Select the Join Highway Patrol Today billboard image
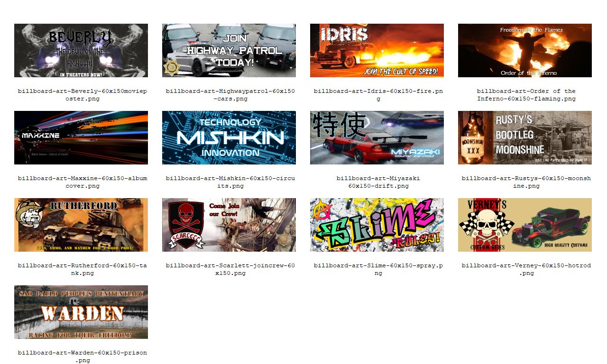Image resolution: width=607 pixels, height=364 pixels. click(x=229, y=50)
